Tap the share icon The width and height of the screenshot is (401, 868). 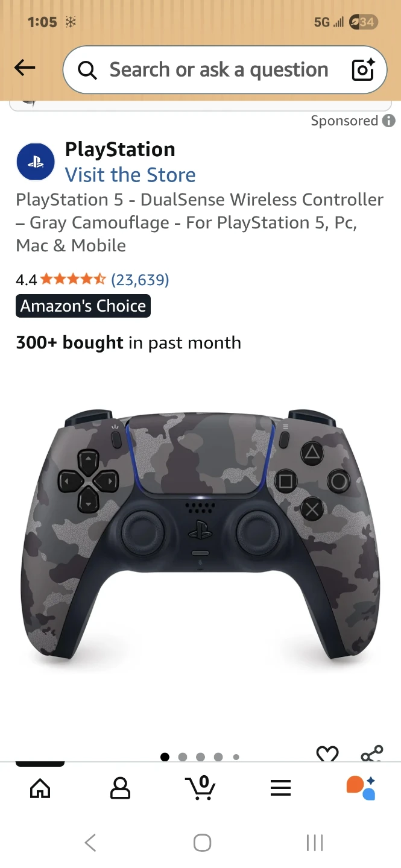371,754
